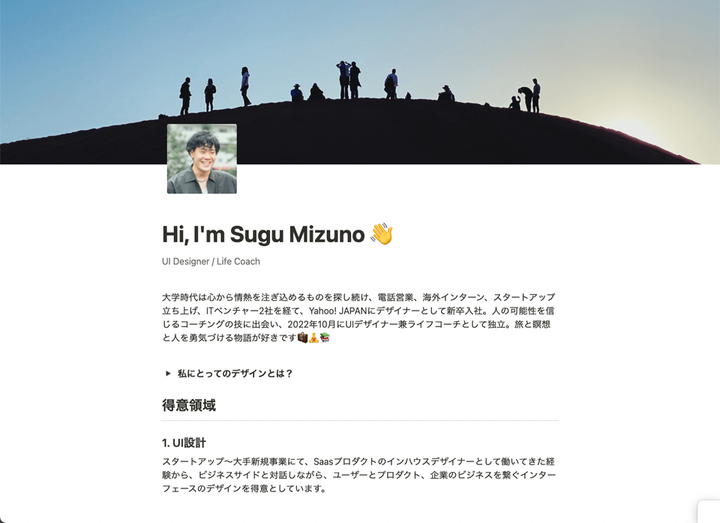Click the Sugu Mizuno page title
This screenshot has height=523, width=720.
(x=263, y=234)
